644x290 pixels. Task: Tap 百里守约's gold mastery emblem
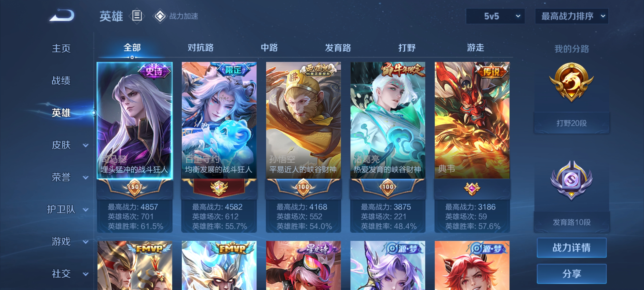pyautogui.click(x=219, y=188)
